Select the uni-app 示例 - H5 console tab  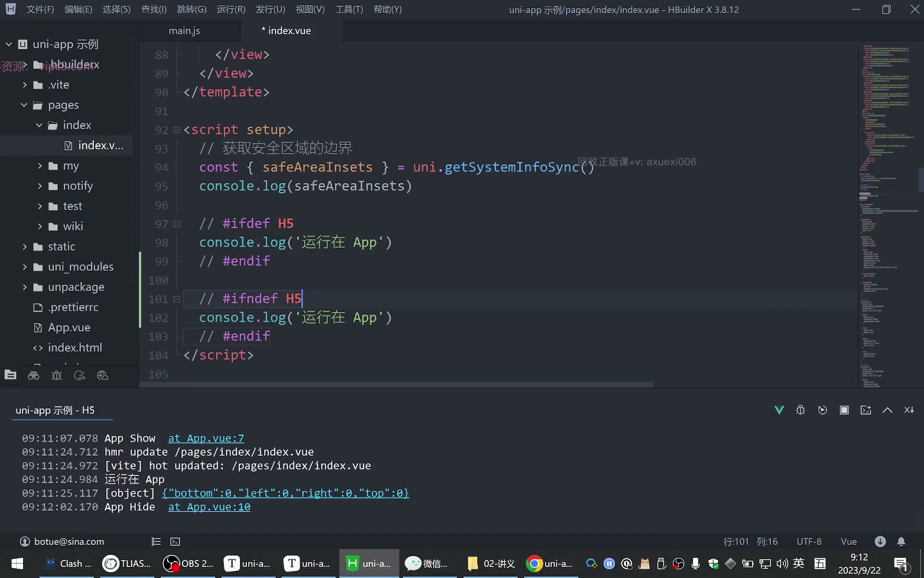[x=55, y=410]
